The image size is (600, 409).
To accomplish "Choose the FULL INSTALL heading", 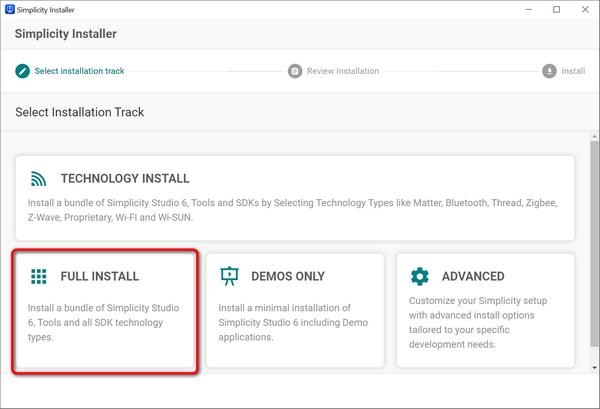I will tap(100, 276).
